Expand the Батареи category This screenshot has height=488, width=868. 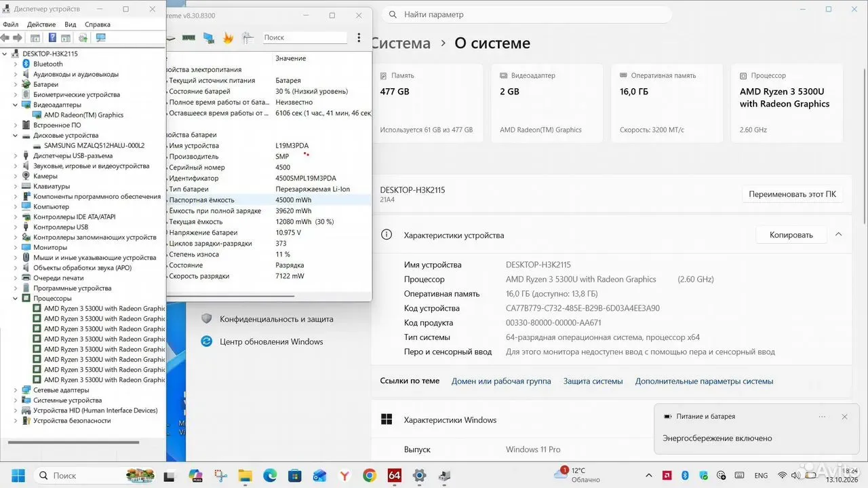coord(16,84)
